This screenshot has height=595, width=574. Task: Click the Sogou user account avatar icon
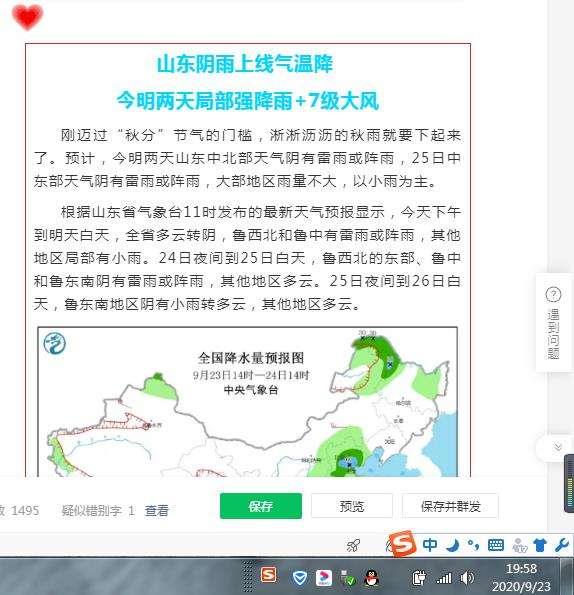(519, 546)
